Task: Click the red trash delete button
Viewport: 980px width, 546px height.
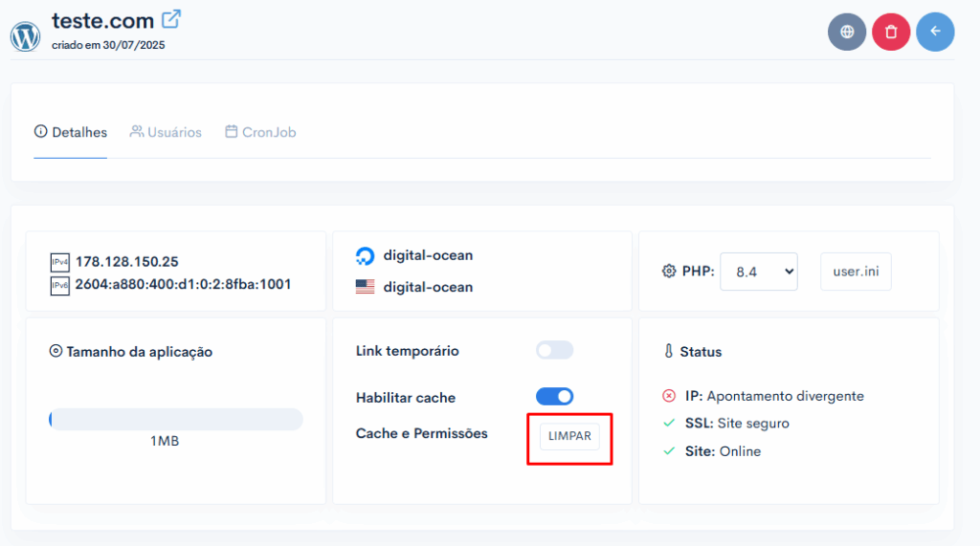Action: click(x=891, y=32)
